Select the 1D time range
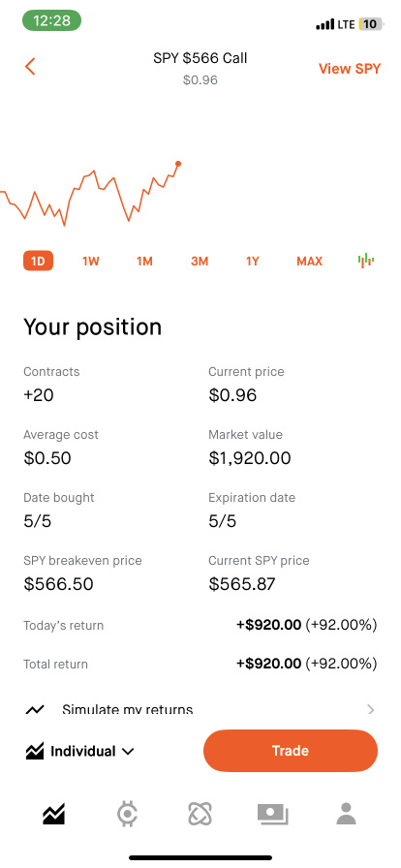401x868 pixels. [38, 261]
